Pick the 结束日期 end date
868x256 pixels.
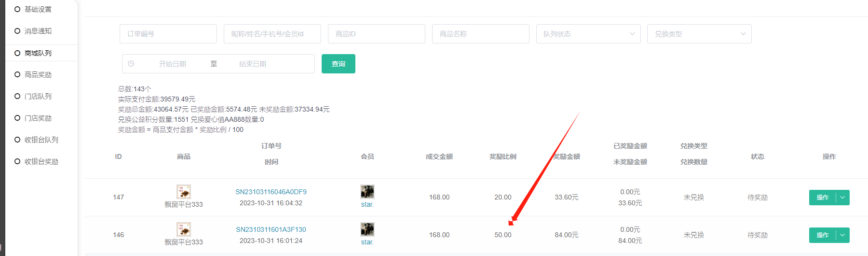point(253,64)
